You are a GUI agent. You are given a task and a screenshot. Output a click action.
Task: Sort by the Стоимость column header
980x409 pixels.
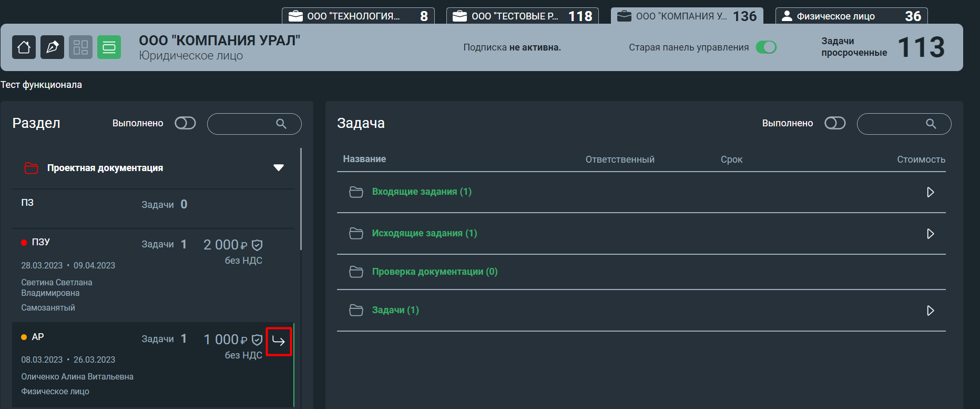(x=921, y=159)
